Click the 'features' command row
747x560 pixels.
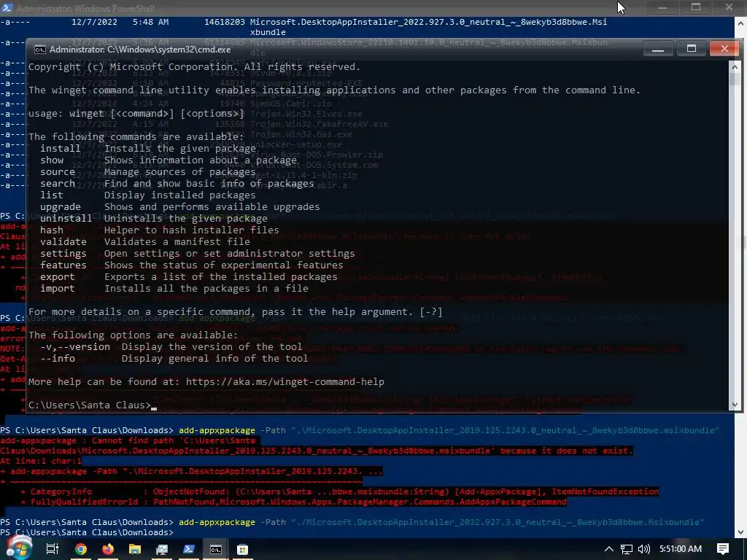point(192,265)
